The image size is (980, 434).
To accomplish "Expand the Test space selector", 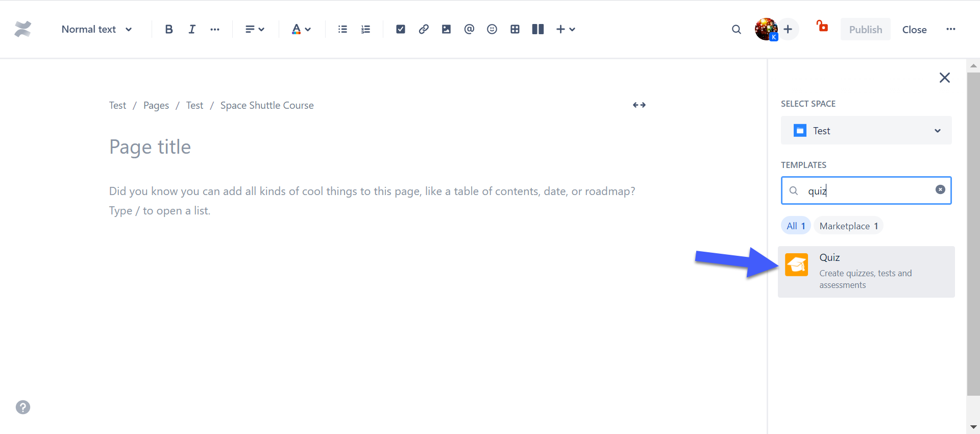I will pyautogui.click(x=866, y=131).
